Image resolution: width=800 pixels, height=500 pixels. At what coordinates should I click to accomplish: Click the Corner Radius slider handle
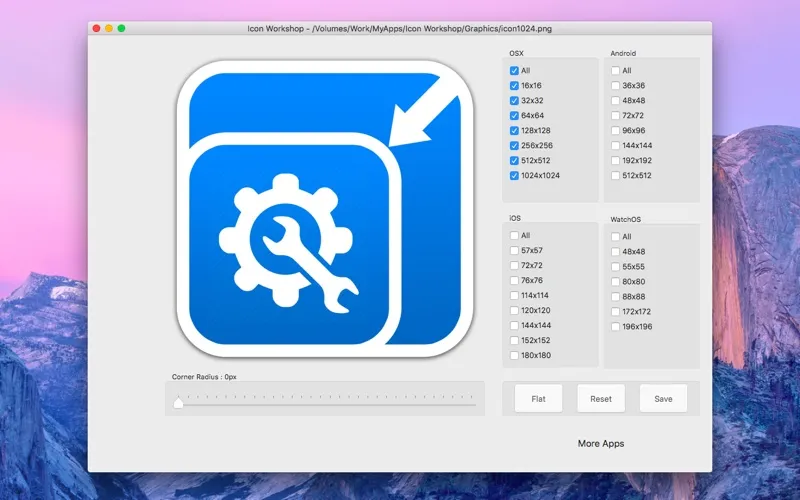179,403
